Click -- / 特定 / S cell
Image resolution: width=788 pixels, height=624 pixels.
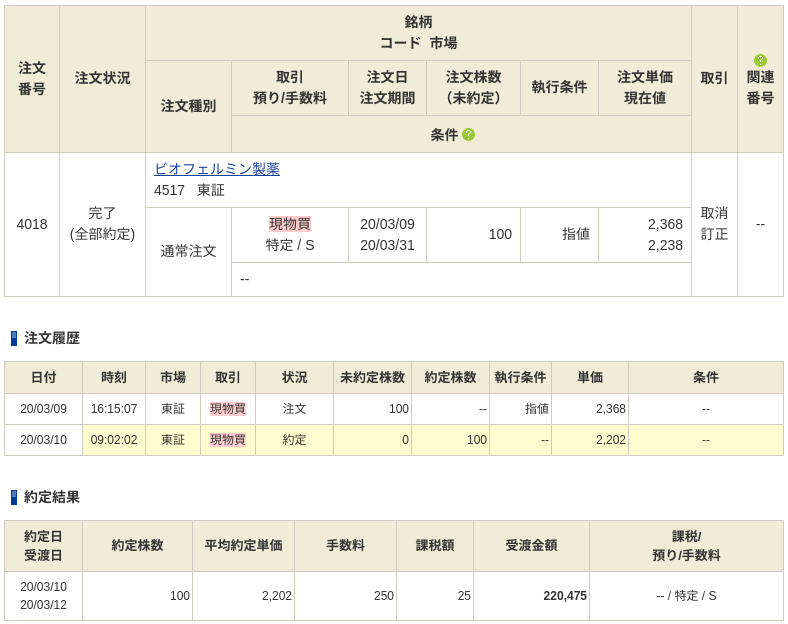point(686,596)
